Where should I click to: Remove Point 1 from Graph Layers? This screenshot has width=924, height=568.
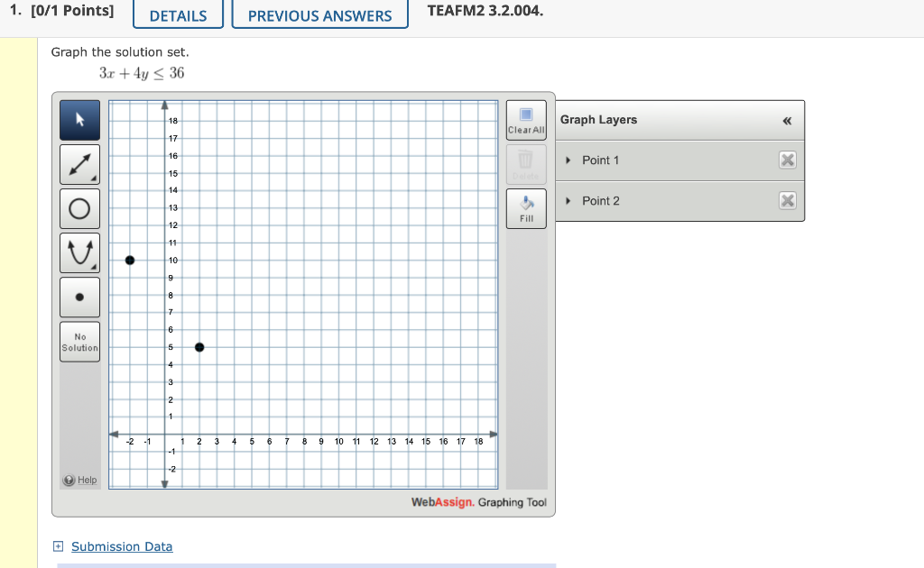(x=787, y=160)
